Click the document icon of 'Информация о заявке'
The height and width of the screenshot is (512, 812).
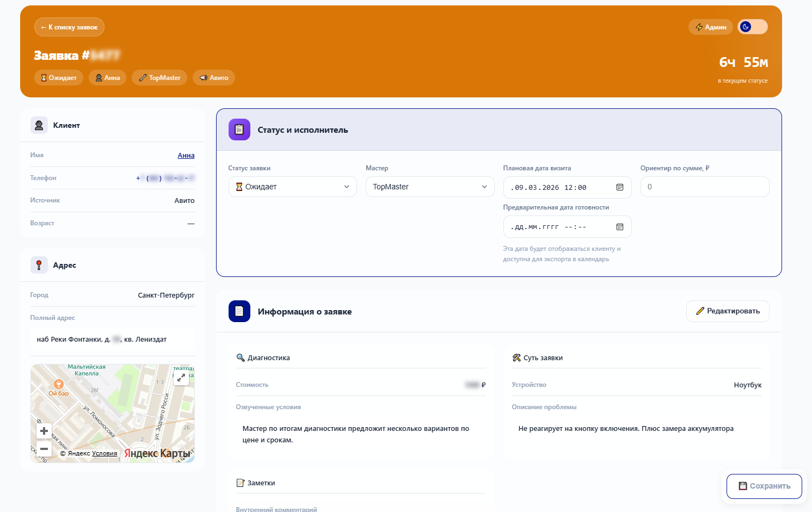pyautogui.click(x=239, y=311)
